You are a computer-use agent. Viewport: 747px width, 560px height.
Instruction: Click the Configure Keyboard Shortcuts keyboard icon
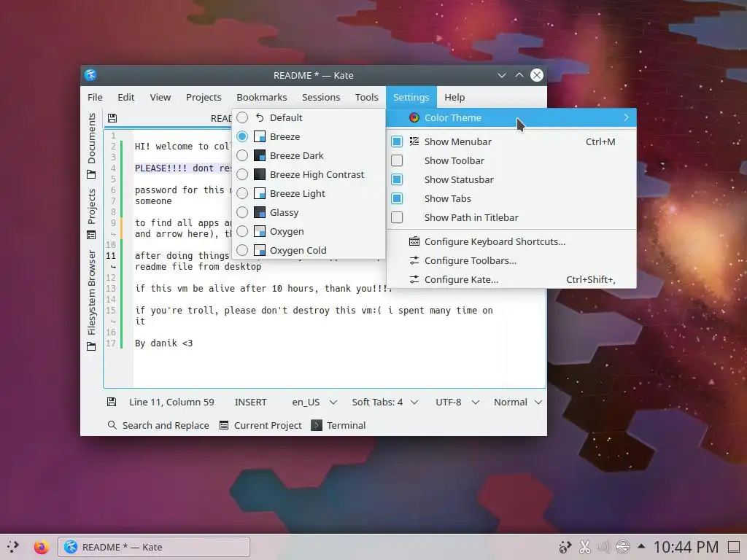click(414, 241)
